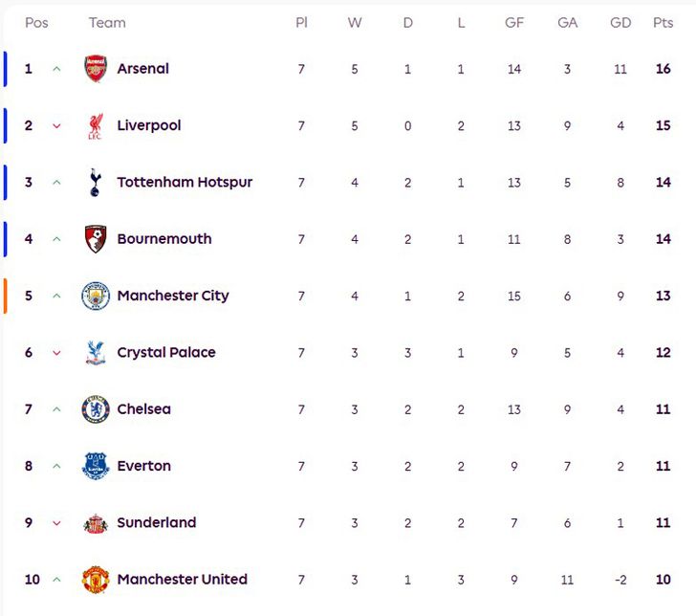Image resolution: width=696 pixels, height=616 pixels.
Task: Sort table by Pts column header
Action: pyautogui.click(x=663, y=23)
